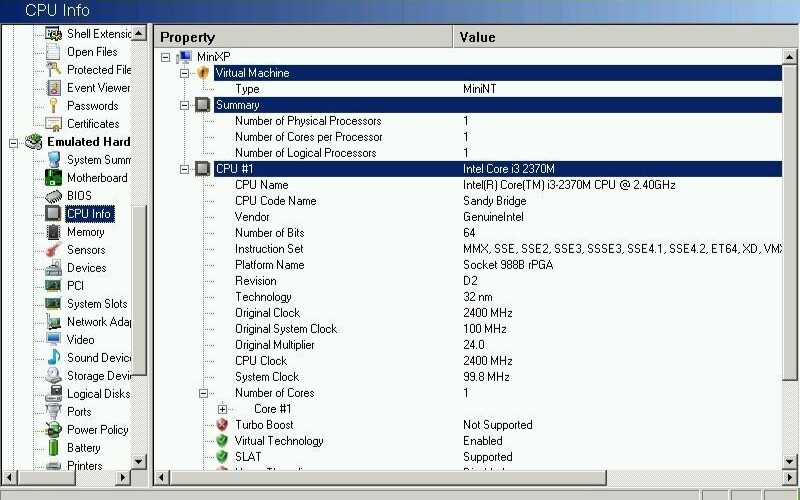Select the Memory tree item
This screenshot has height=500, width=800.
click(x=86, y=232)
